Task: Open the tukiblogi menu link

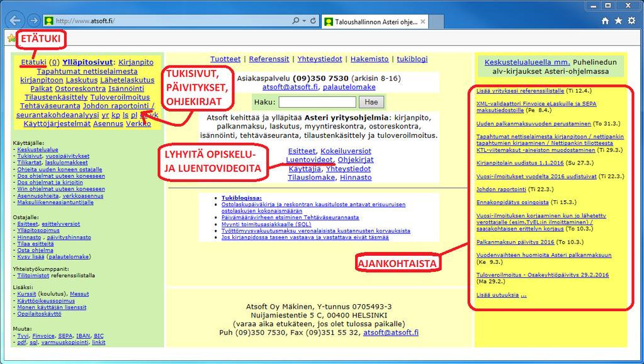Action: [412, 59]
